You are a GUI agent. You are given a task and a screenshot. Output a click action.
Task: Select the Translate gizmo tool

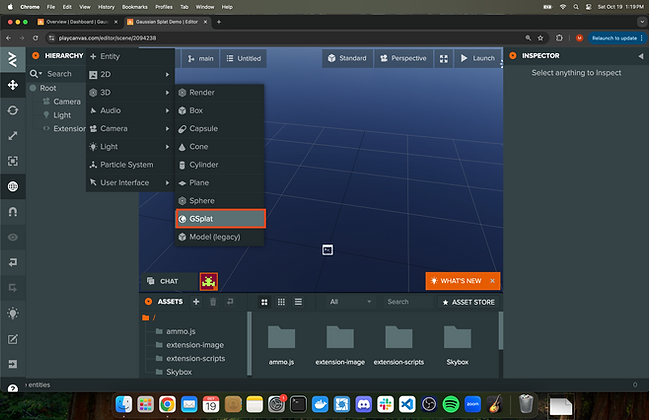13,85
